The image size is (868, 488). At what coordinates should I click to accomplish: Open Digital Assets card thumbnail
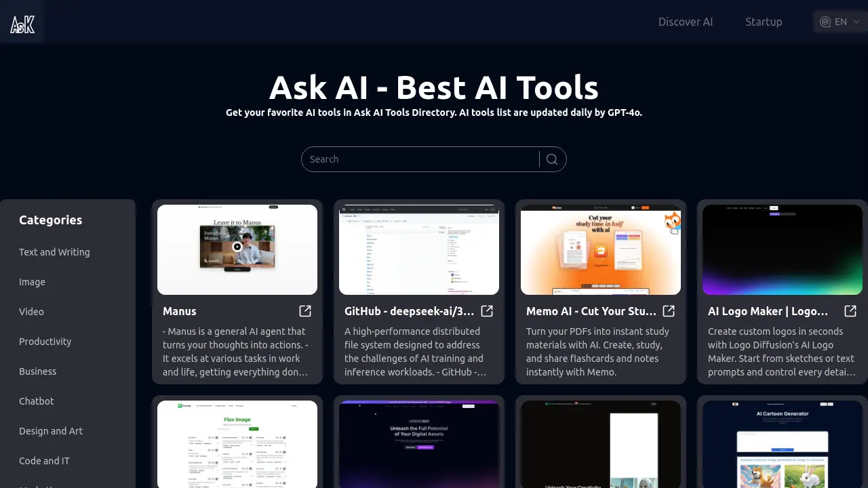419,444
